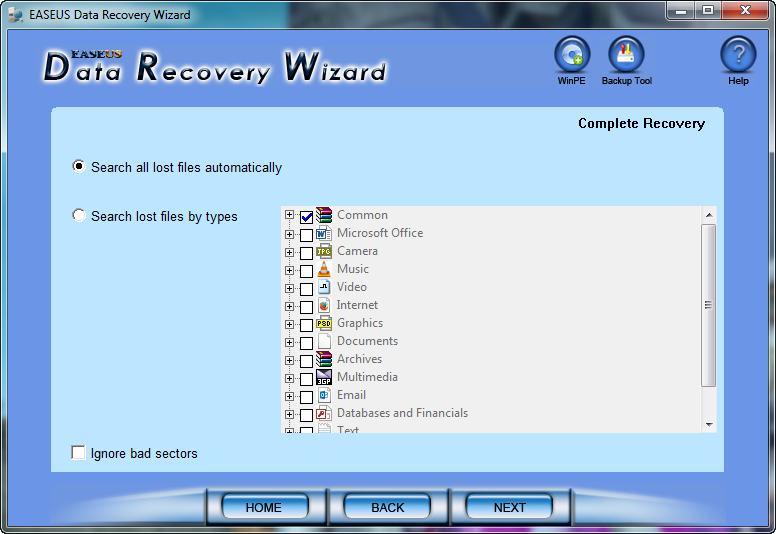Image resolution: width=776 pixels, height=534 pixels.
Task: Select the Databases and Financials label
Action: [x=402, y=413]
